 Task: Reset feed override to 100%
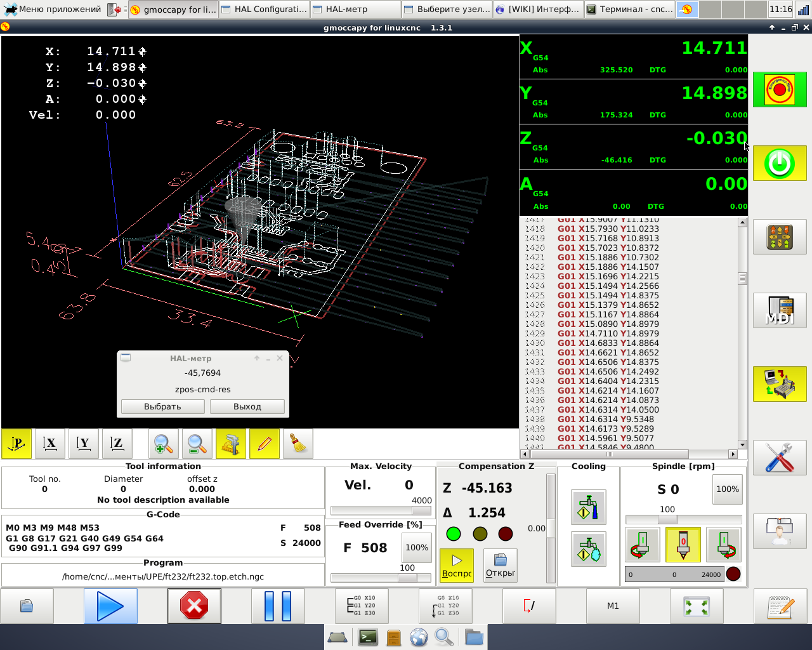(x=416, y=547)
